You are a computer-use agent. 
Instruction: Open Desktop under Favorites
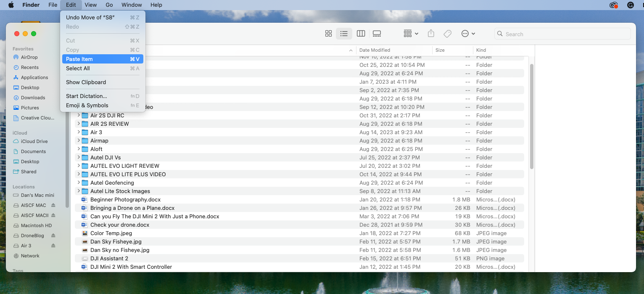pyautogui.click(x=30, y=87)
